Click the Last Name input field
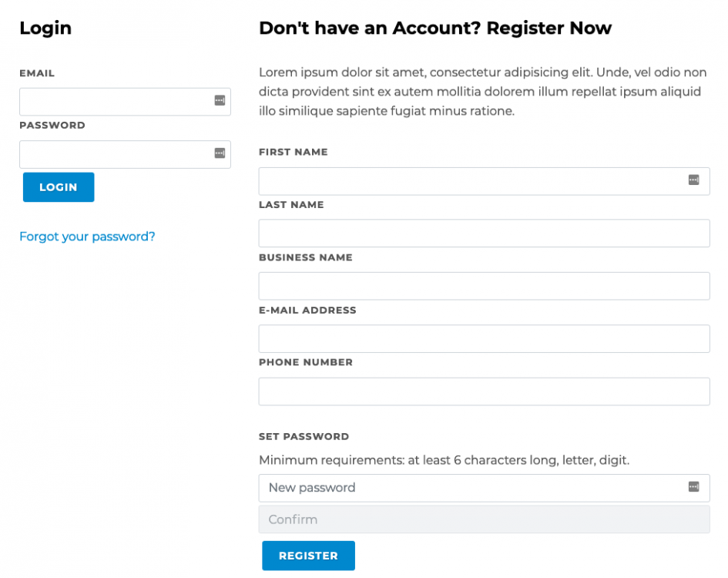 click(462, 234)
